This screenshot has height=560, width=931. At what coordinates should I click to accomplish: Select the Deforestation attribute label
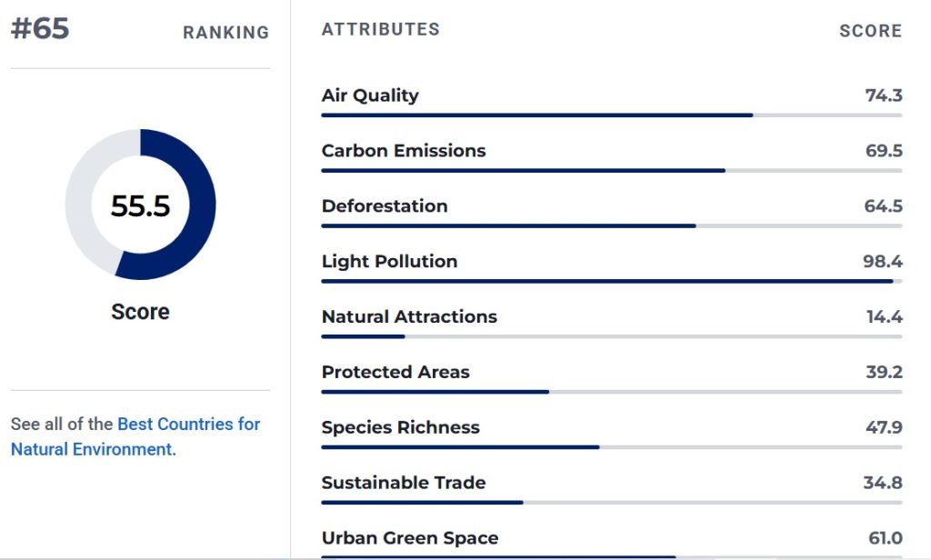point(385,206)
